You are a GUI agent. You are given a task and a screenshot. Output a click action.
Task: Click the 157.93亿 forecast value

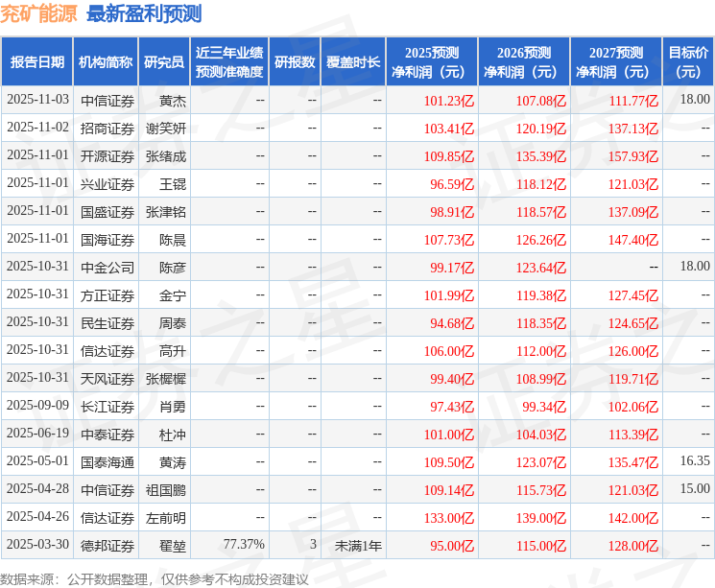(x=632, y=156)
